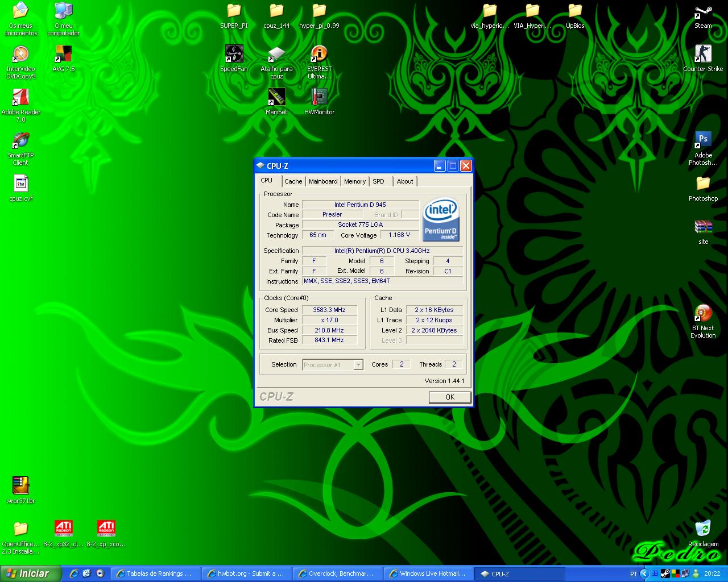Click the OK button in CPU-Z
Viewport: 728px width, 582px height.
tap(450, 397)
